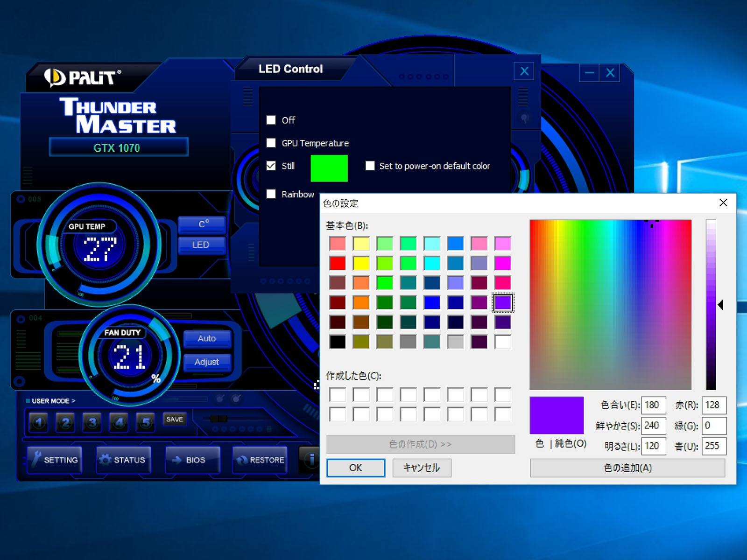Select the first custom color slot
This screenshot has height=560, width=747.
tap(338, 395)
